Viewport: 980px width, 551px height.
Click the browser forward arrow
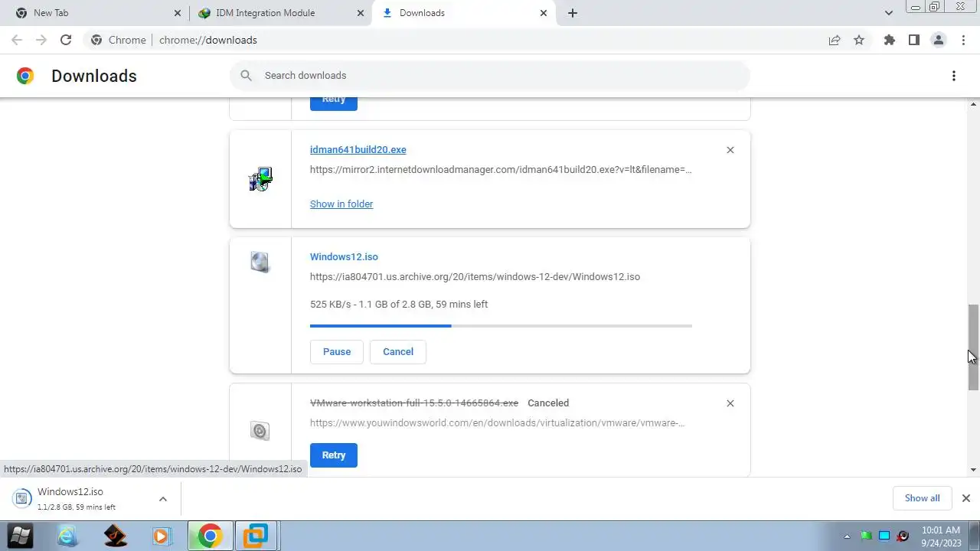41,40
